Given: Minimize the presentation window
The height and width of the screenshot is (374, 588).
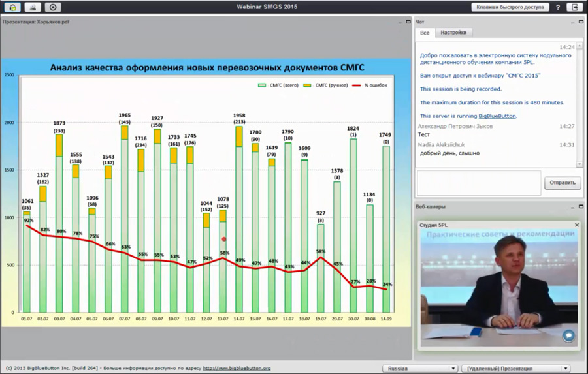Looking at the screenshot, I should pyautogui.click(x=399, y=22).
